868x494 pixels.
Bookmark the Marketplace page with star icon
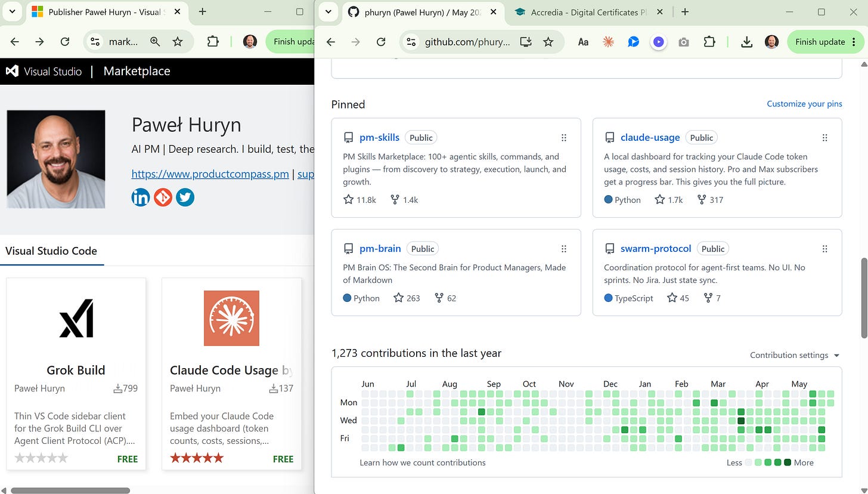178,42
